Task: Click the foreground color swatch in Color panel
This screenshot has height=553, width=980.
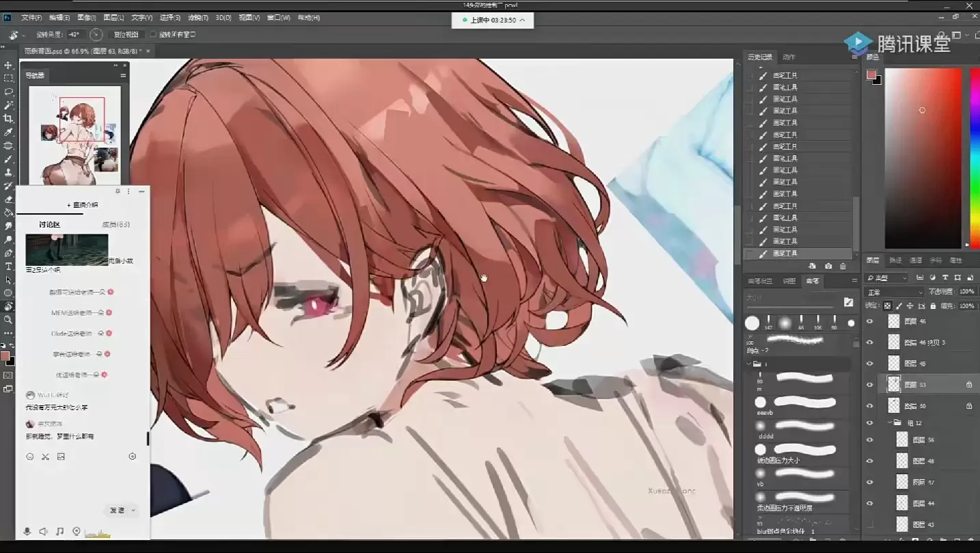Action: coord(871,75)
